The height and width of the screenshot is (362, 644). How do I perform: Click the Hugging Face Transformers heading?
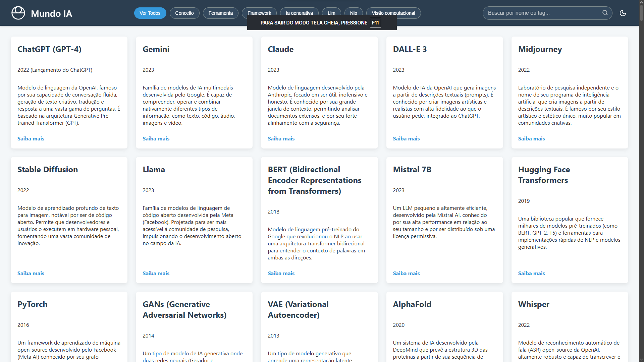[544, 175]
